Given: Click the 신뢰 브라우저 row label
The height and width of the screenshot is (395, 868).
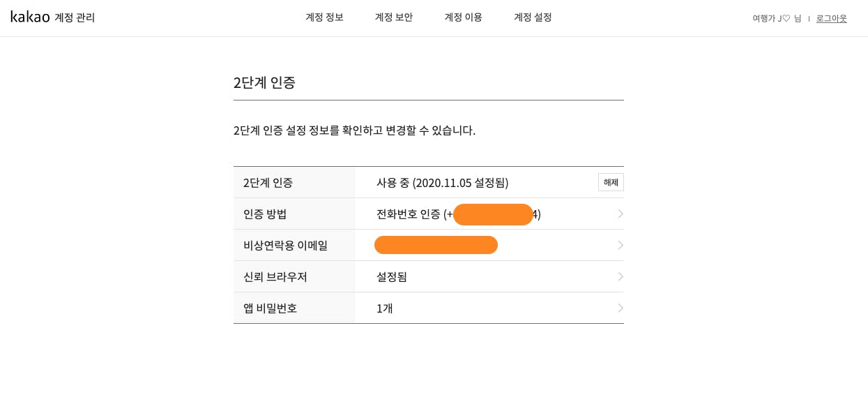Looking at the screenshot, I should coord(275,276).
